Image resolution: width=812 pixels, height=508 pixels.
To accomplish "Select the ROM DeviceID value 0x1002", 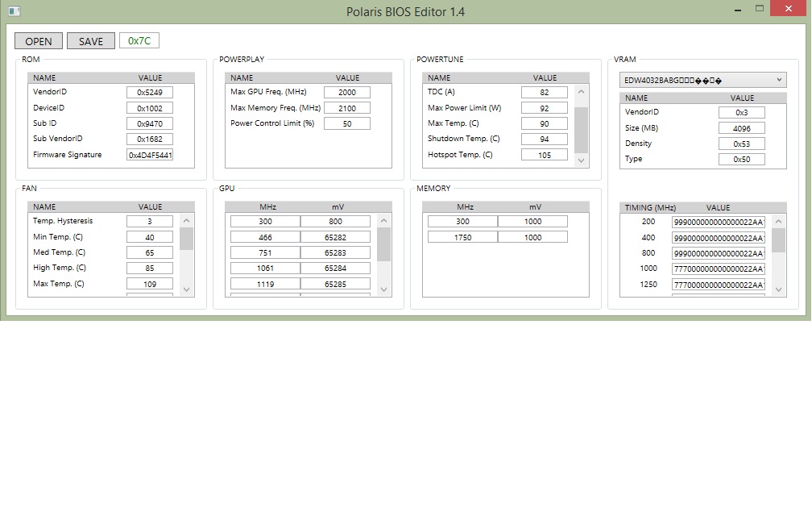I will (x=150, y=108).
